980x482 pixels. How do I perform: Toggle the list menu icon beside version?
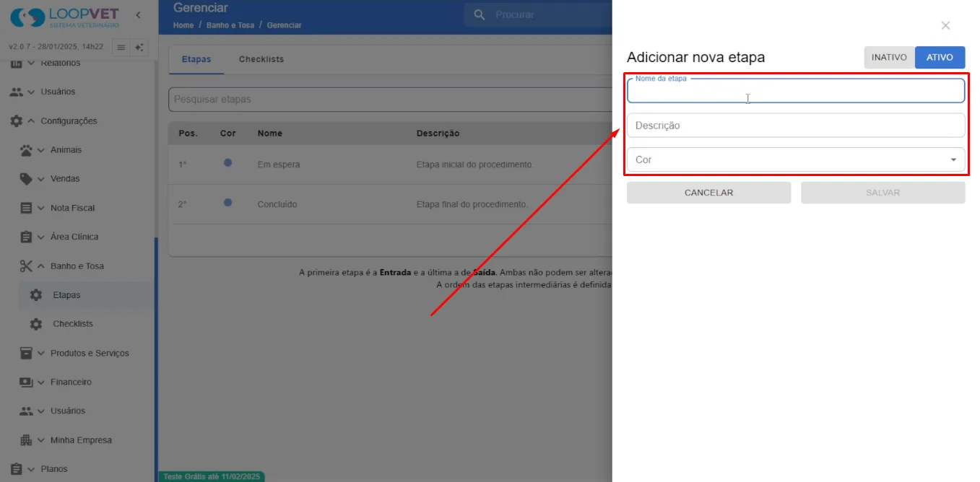[121, 48]
